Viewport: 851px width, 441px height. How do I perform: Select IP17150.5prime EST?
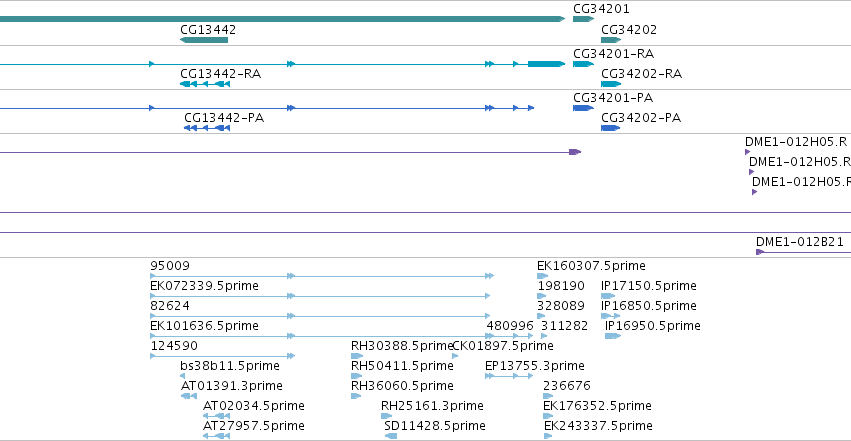[608, 296]
